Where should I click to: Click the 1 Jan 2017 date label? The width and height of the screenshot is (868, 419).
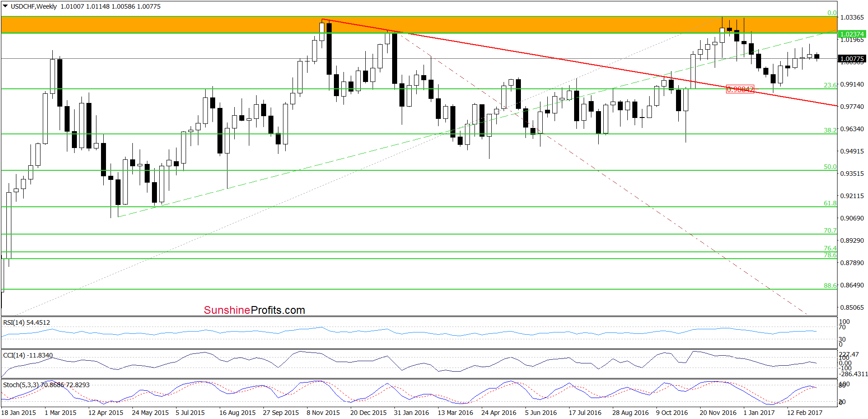point(759,413)
